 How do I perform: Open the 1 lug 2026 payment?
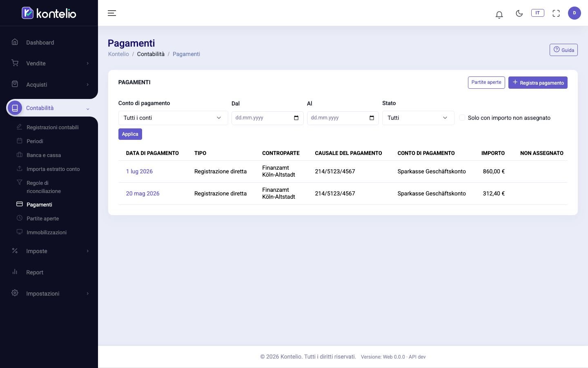click(139, 171)
